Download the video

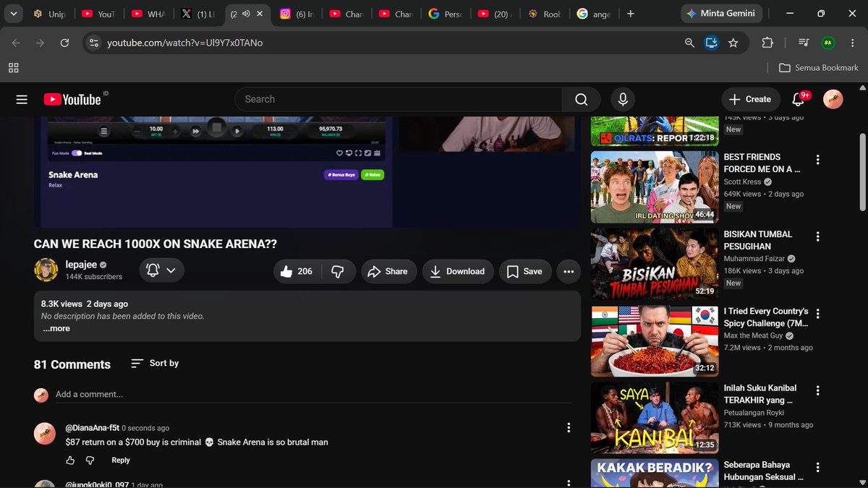pos(458,271)
